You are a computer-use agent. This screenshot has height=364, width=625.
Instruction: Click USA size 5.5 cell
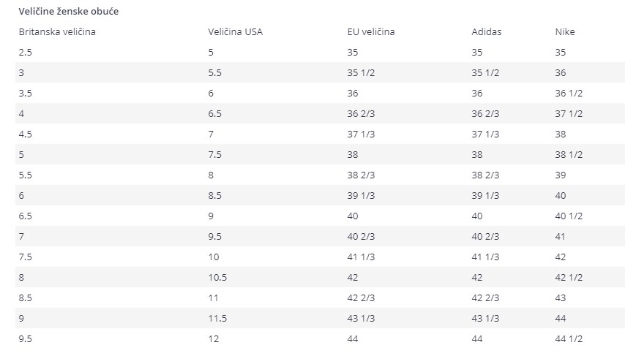[214, 73]
